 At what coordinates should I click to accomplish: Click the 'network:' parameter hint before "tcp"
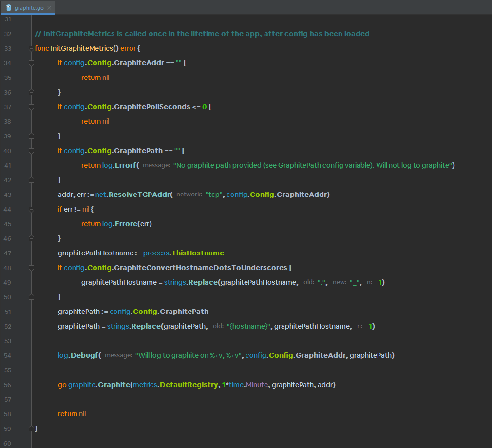click(189, 195)
